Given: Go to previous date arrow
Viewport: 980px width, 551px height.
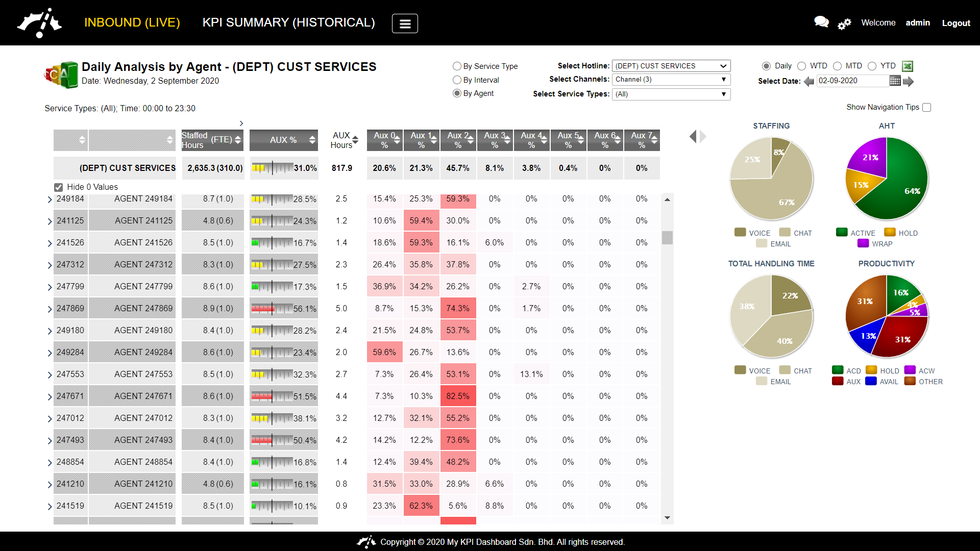Looking at the screenshot, I should (x=808, y=81).
